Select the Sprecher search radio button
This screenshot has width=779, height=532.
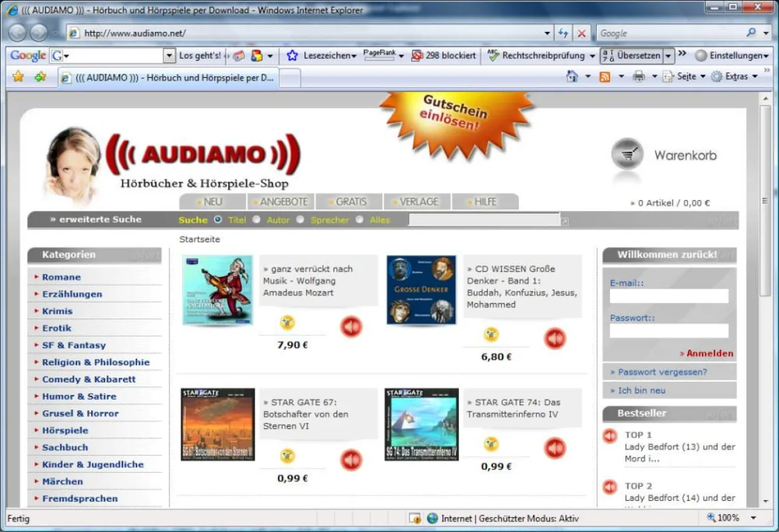pos(301,219)
